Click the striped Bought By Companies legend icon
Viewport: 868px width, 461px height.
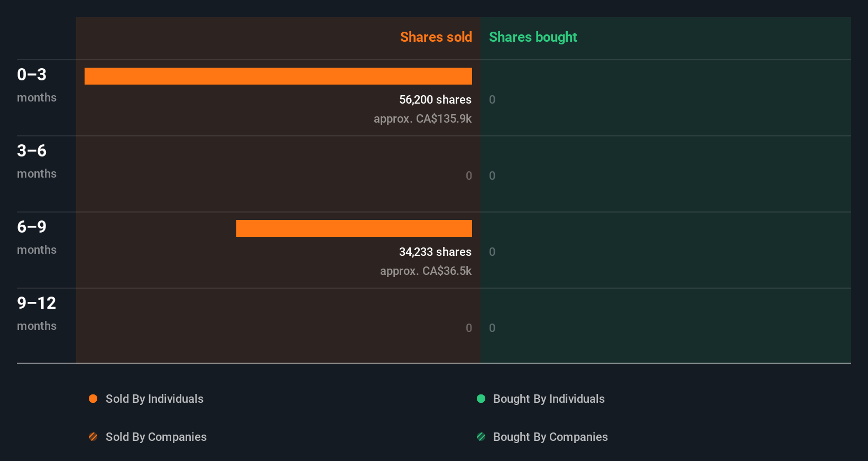click(481, 437)
